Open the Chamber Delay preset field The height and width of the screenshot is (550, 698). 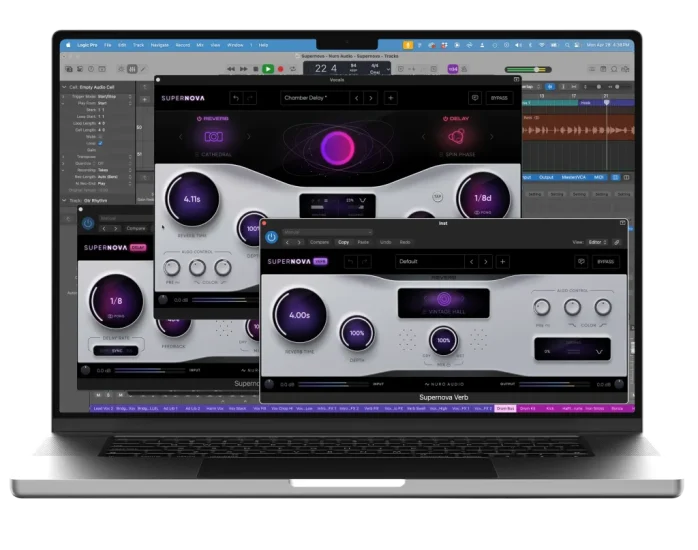point(315,98)
